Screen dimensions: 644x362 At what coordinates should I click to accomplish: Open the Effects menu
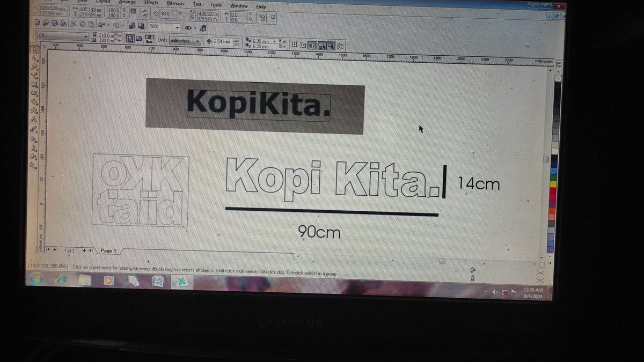pyautogui.click(x=151, y=3)
